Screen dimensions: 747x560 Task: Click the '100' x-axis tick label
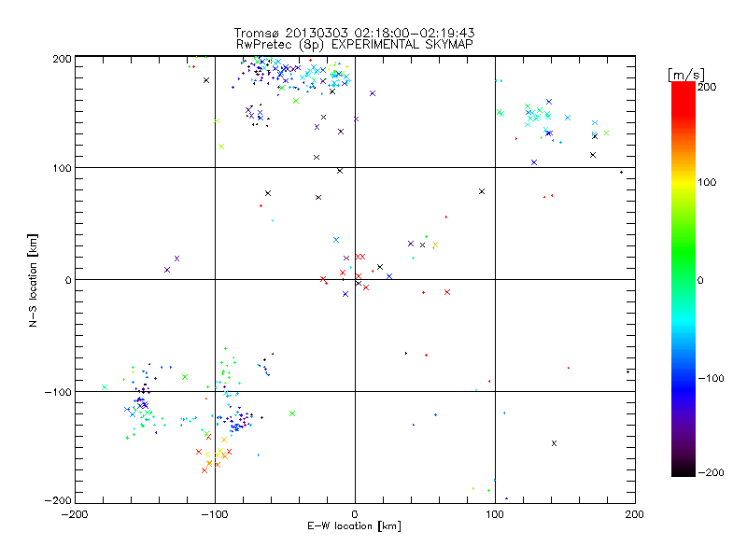(x=495, y=514)
